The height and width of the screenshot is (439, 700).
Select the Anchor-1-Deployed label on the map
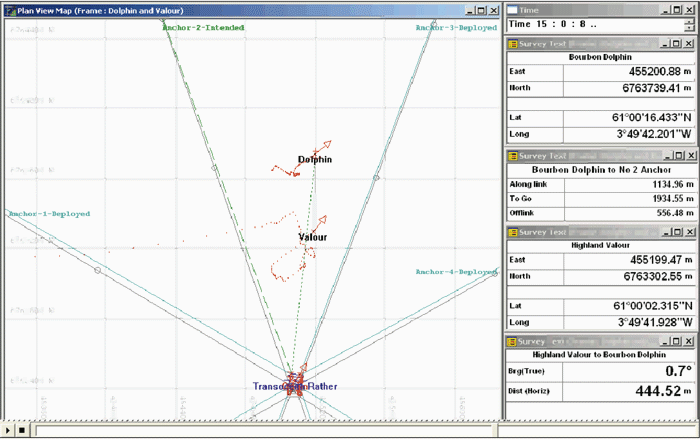click(50, 214)
